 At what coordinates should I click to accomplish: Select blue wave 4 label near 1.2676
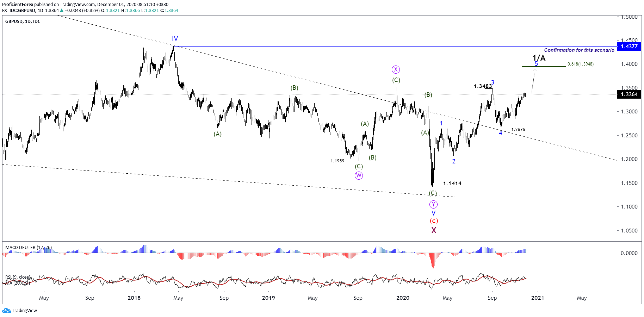[x=500, y=133]
